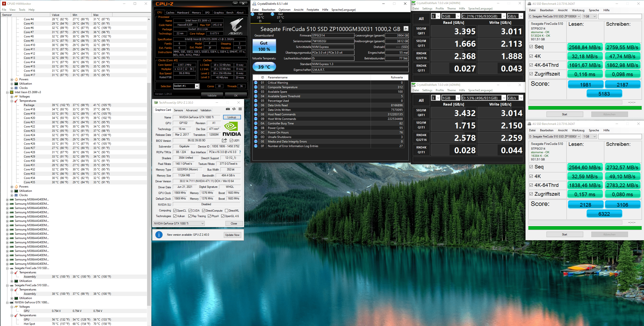The height and width of the screenshot is (326, 644).
Task: Click the text field in top AS SSD
Action: point(620,16)
